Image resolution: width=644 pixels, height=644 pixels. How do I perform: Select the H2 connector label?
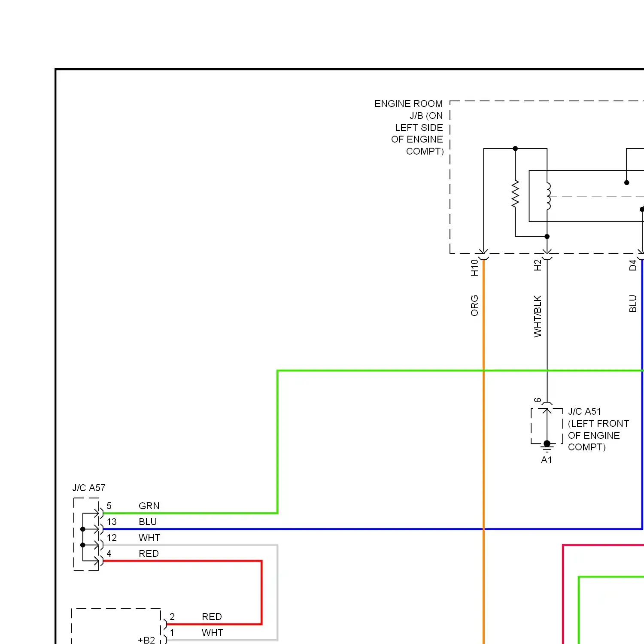click(x=538, y=265)
